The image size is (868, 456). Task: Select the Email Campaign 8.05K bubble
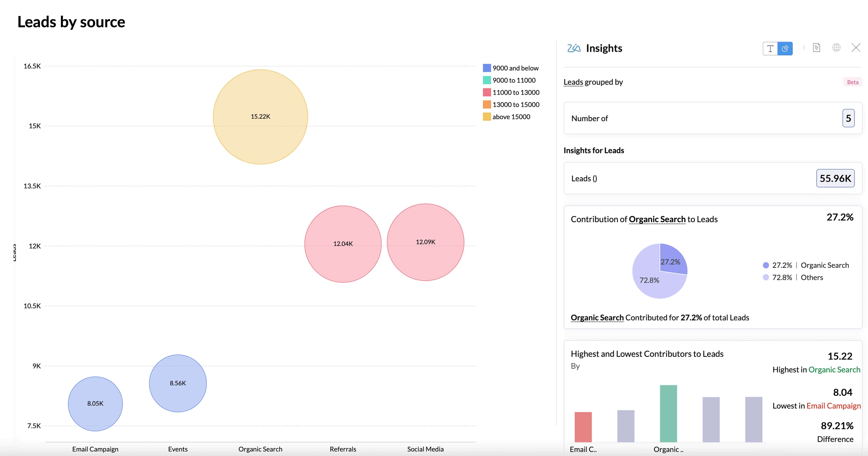click(x=95, y=404)
